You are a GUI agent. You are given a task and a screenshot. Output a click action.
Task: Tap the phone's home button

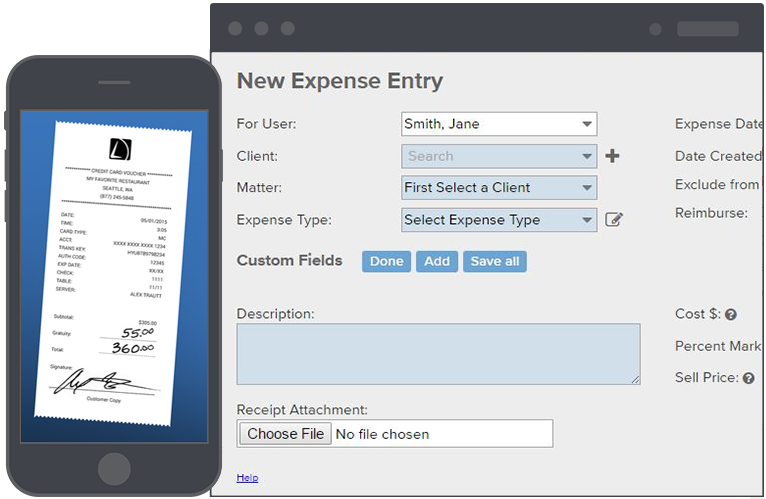click(x=114, y=469)
